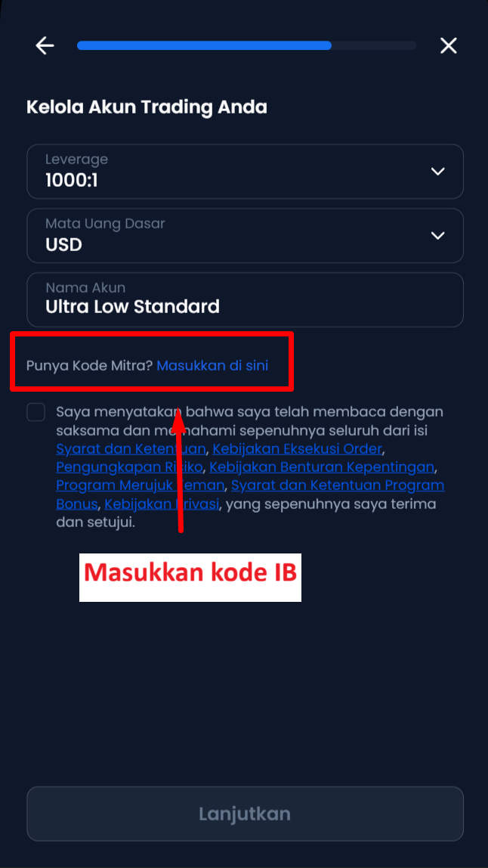Open the Kebijakan Eksekusi Order link
Viewport: 488px width, 868px height.
[x=297, y=448]
